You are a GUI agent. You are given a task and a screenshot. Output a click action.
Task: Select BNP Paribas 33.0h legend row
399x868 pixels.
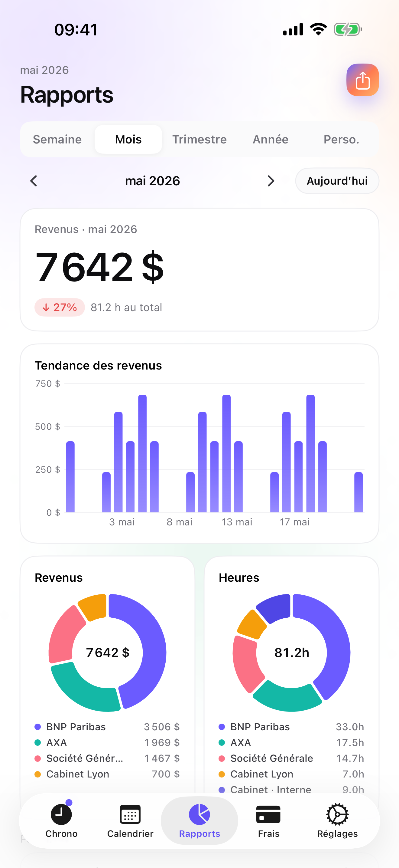pyautogui.click(x=291, y=727)
